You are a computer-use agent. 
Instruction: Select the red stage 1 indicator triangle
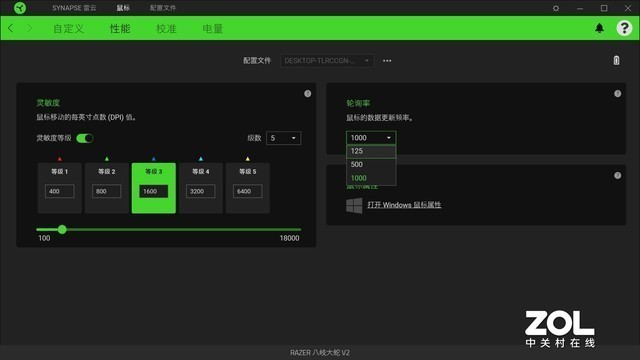[60, 159]
